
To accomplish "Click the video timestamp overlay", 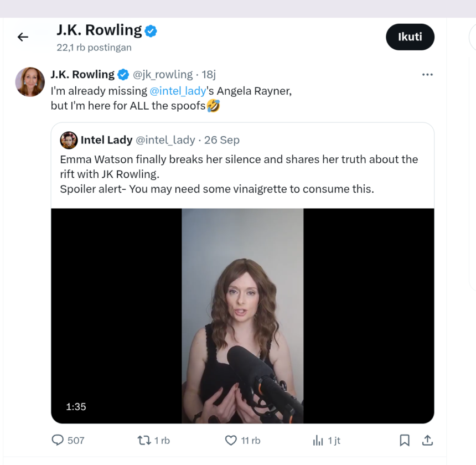I will [x=76, y=406].
